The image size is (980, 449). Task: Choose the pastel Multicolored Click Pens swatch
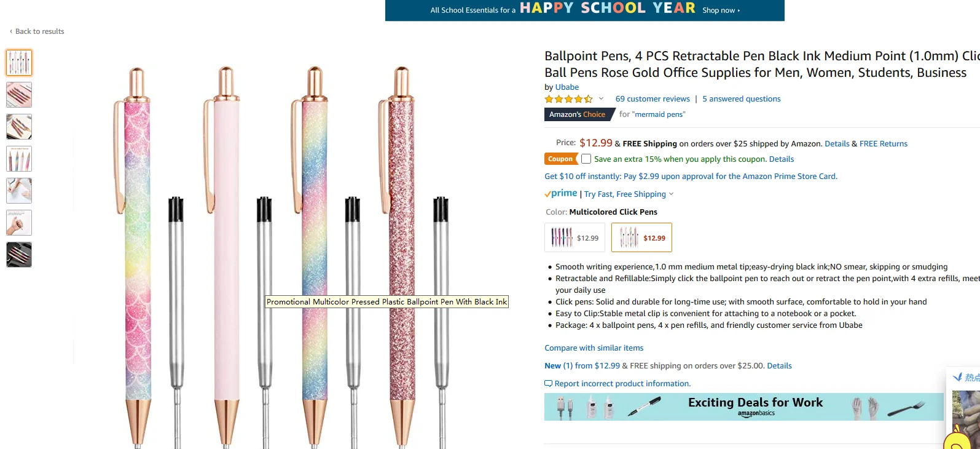[x=641, y=237]
